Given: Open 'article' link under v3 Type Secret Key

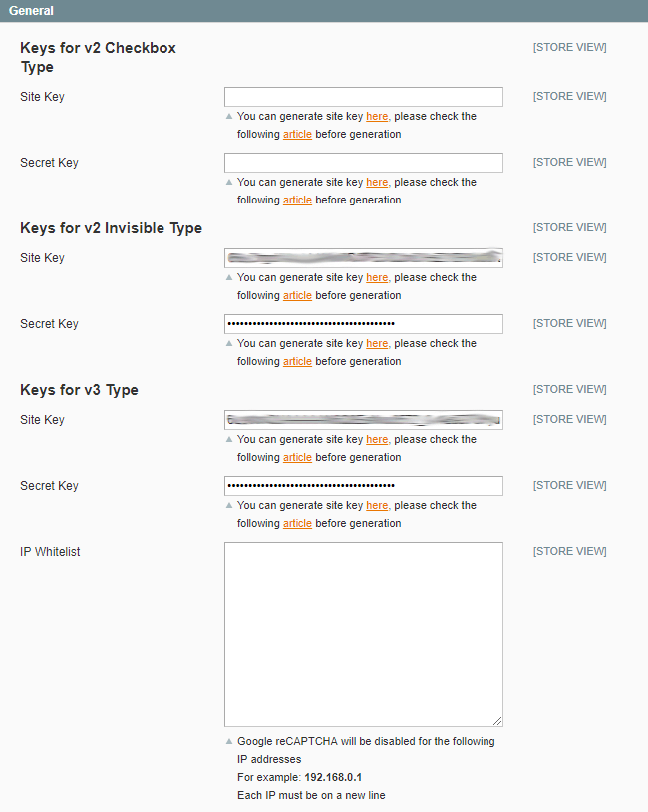Looking at the screenshot, I should (297, 524).
